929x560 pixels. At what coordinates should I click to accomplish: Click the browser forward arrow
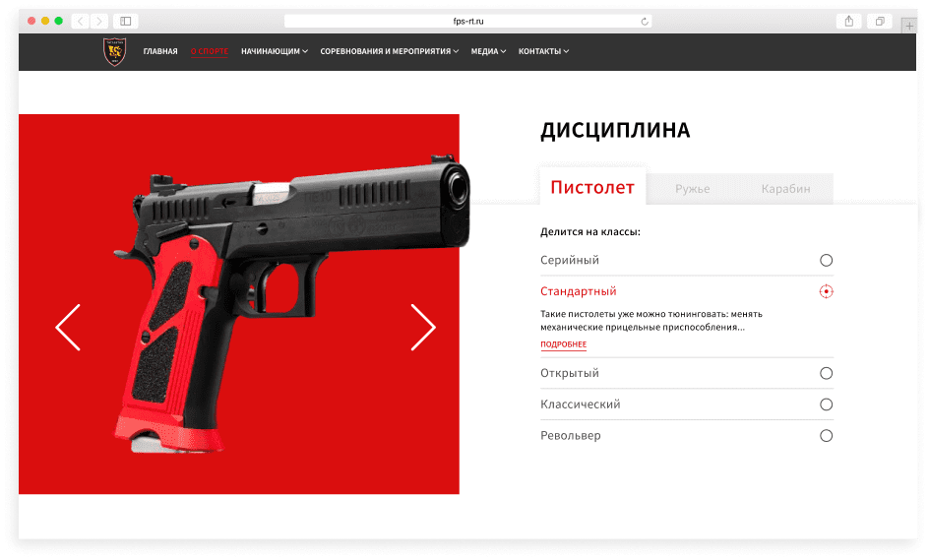pyautogui.click(x=99, y=22)
